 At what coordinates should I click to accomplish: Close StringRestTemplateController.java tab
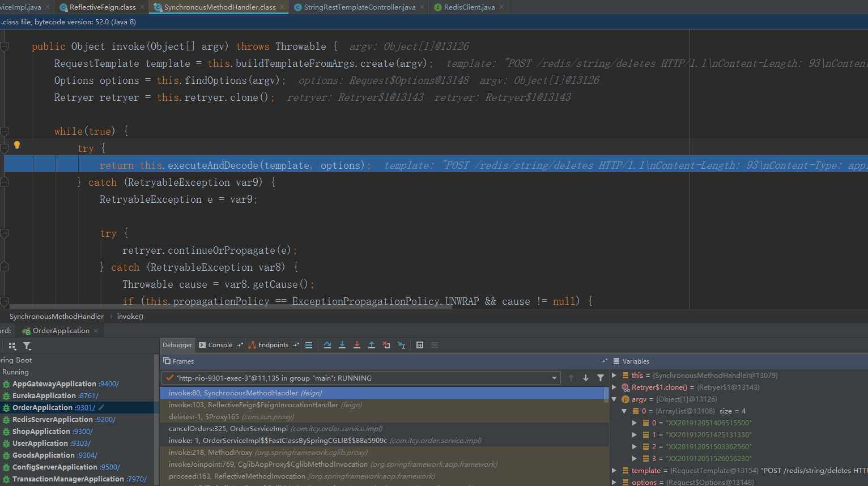pyautogui.click(x=422, y=7)
